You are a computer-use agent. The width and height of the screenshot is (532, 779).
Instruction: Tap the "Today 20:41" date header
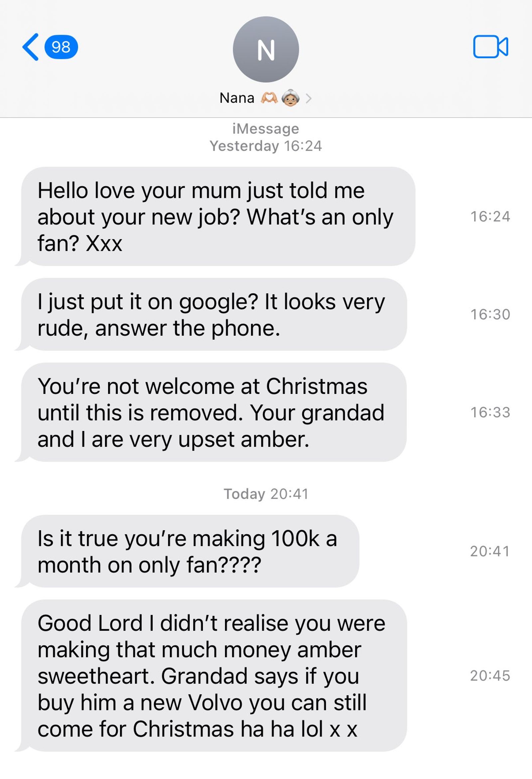tap(266, 494)
